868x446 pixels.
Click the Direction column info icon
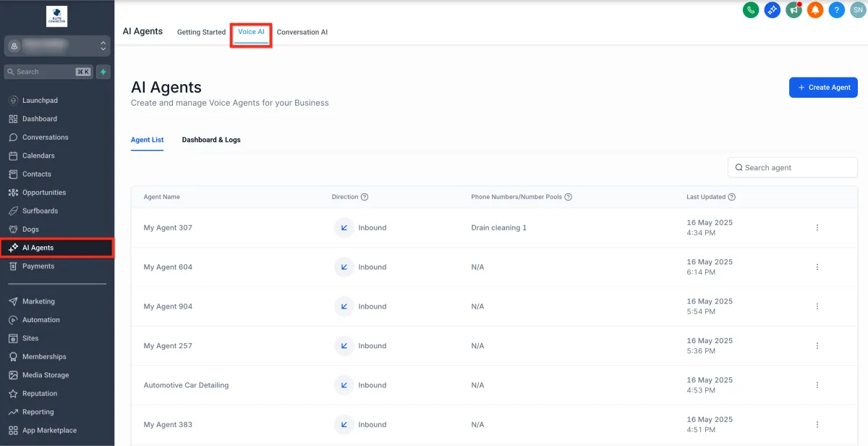coord(365,197)
